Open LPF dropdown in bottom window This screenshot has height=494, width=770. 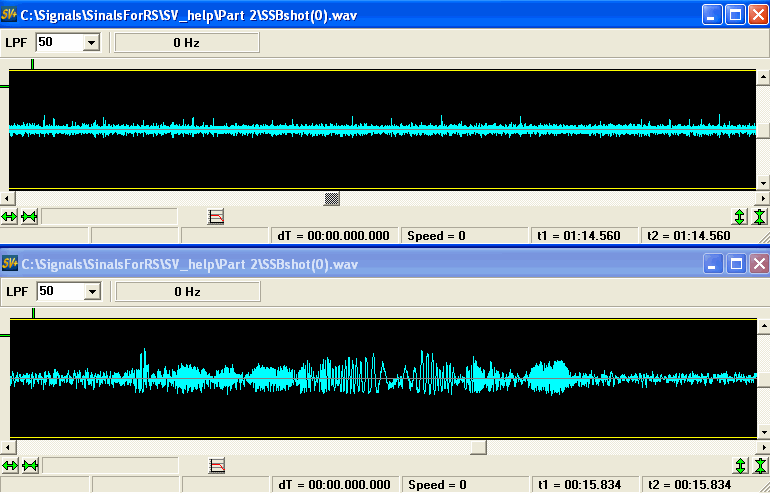coord(91,291)
